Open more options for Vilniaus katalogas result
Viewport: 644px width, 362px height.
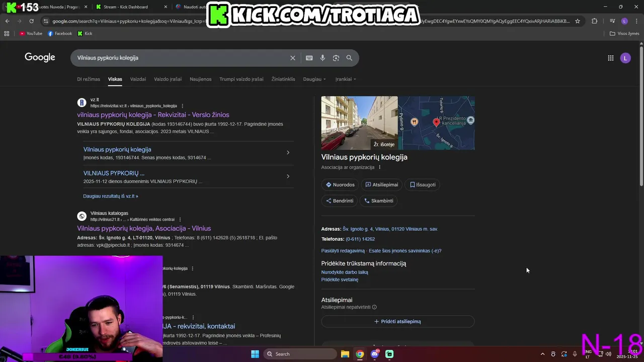tap(180, 220)
